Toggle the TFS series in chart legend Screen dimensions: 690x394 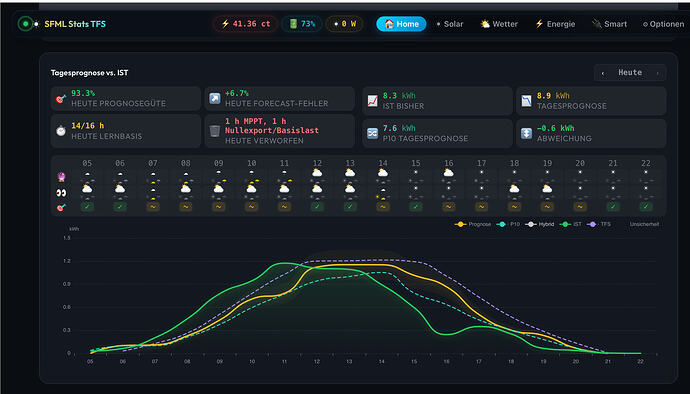[x=598, y=224]
